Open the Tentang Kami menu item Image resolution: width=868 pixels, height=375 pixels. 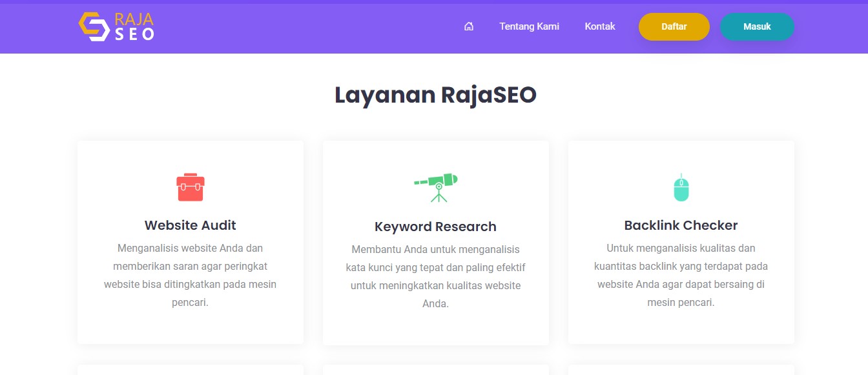(x=529, y=26)
